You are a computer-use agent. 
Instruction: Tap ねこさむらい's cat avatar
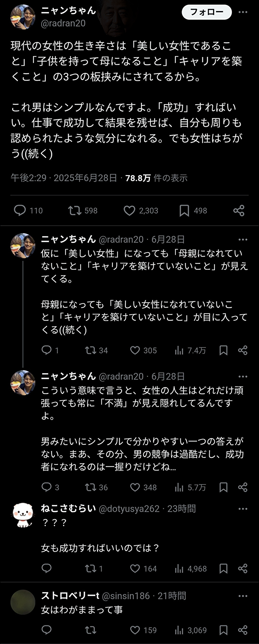23,515
